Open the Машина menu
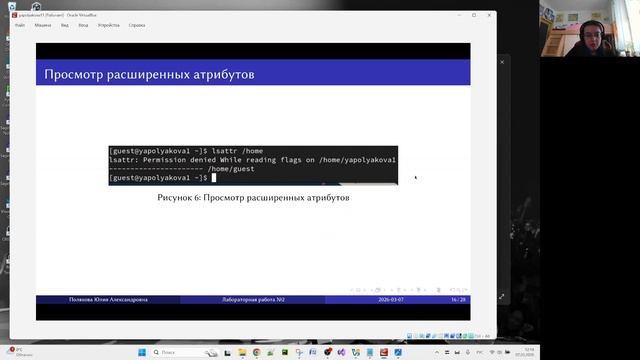 pos(43,25)
